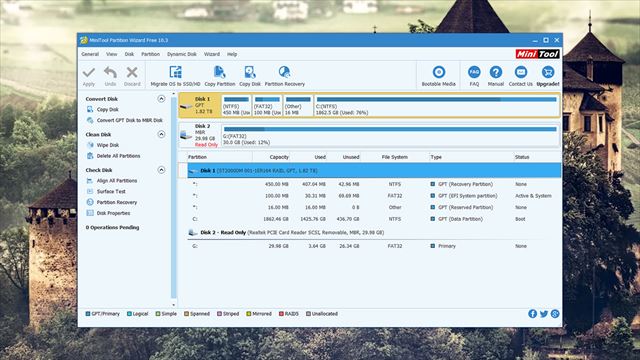Select Disk 1 GPT in the disk map

tap(200, 105)
